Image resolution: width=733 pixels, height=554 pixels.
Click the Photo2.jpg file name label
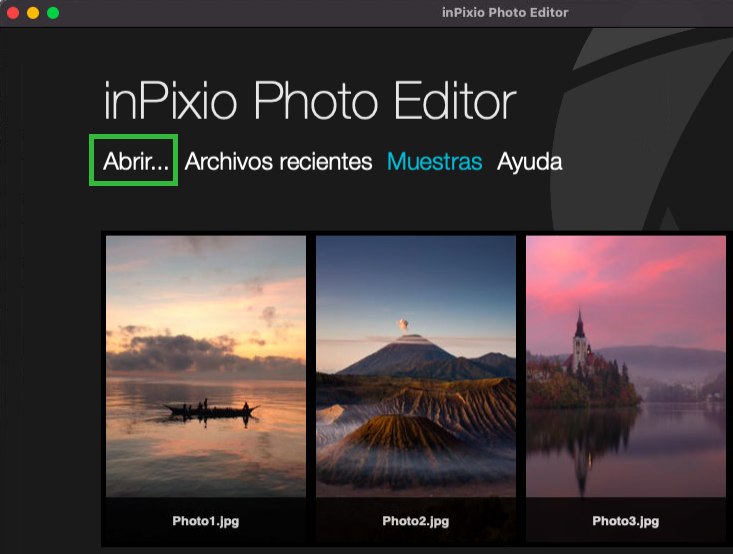pyautogui.click(x=416, y=521)
